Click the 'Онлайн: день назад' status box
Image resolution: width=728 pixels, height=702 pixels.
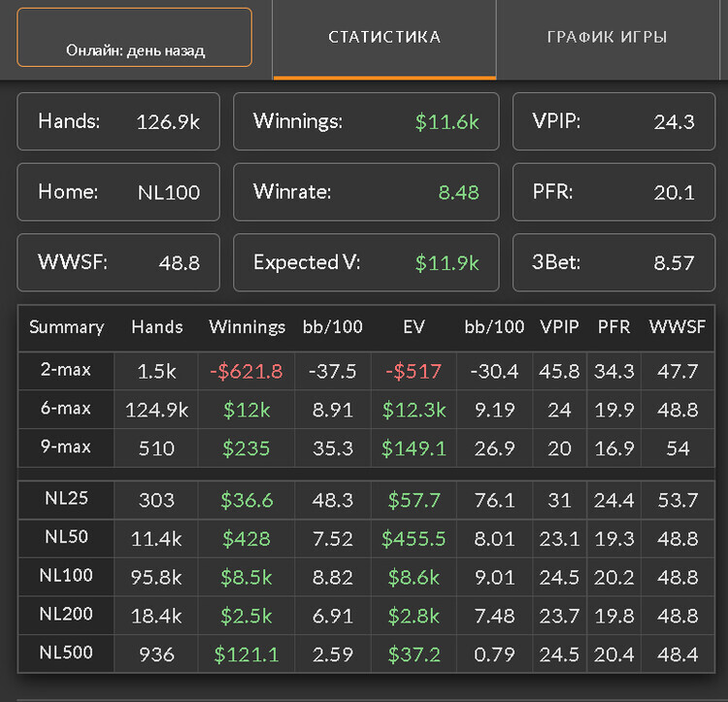point(135,38)
